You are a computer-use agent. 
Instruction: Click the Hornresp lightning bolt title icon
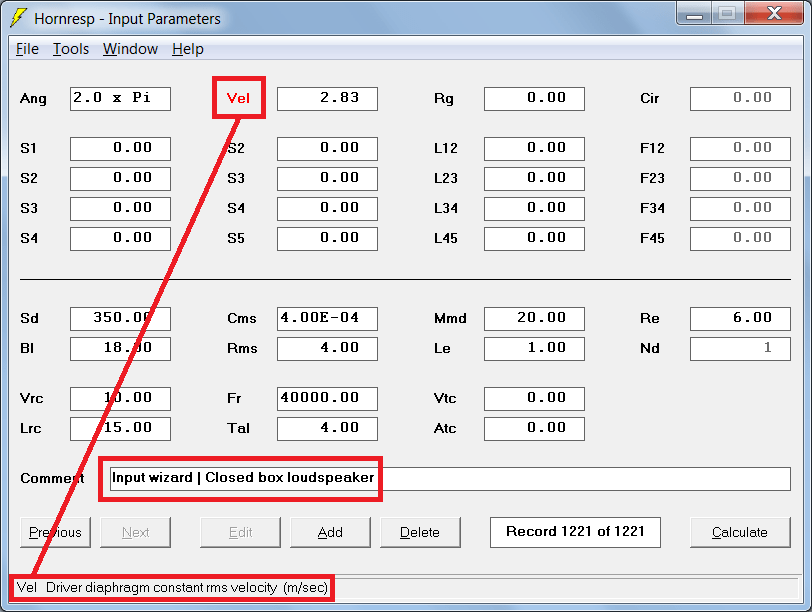click(18, 18)
